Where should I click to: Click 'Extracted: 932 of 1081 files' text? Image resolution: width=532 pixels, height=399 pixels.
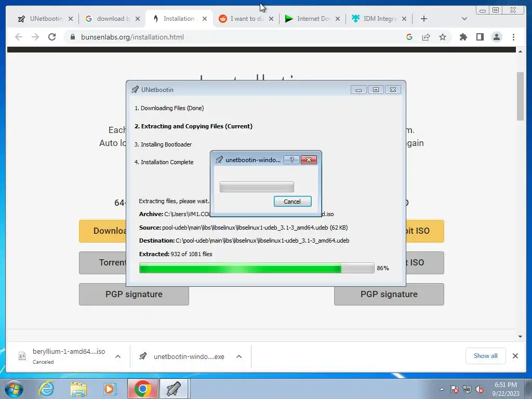tap(176, 254)
